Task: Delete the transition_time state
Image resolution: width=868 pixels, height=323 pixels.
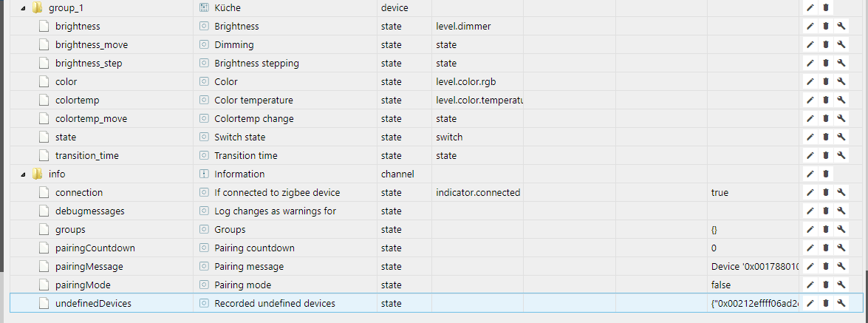Action: click(x=826, y=155)
